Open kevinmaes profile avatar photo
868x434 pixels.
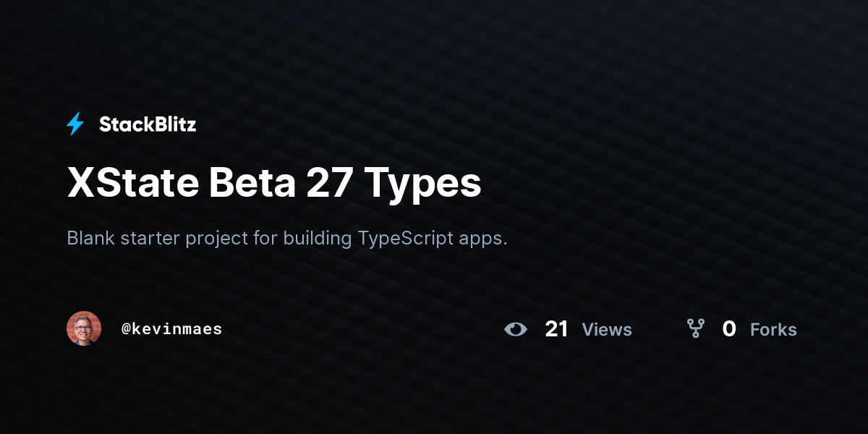84,328
